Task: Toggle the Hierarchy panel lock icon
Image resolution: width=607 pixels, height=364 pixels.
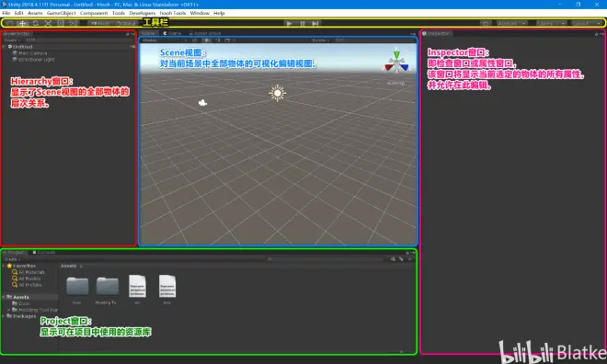Action: tap(127, 34)
